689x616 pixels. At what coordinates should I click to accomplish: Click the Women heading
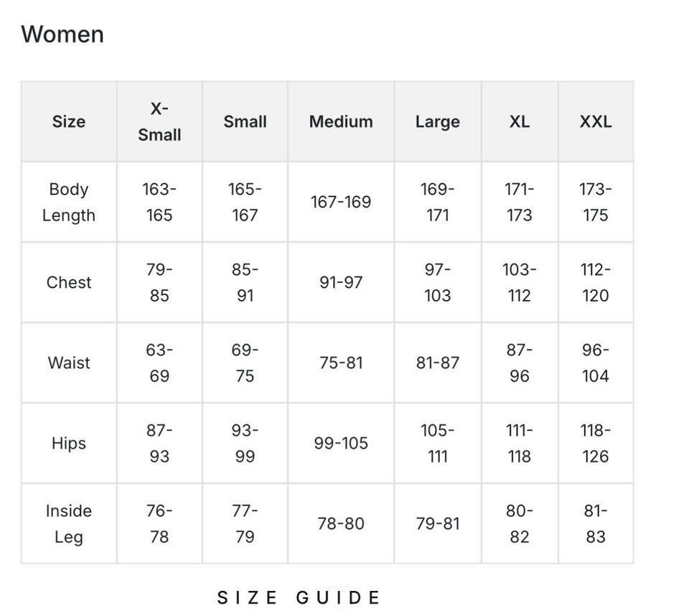point(62,34)
